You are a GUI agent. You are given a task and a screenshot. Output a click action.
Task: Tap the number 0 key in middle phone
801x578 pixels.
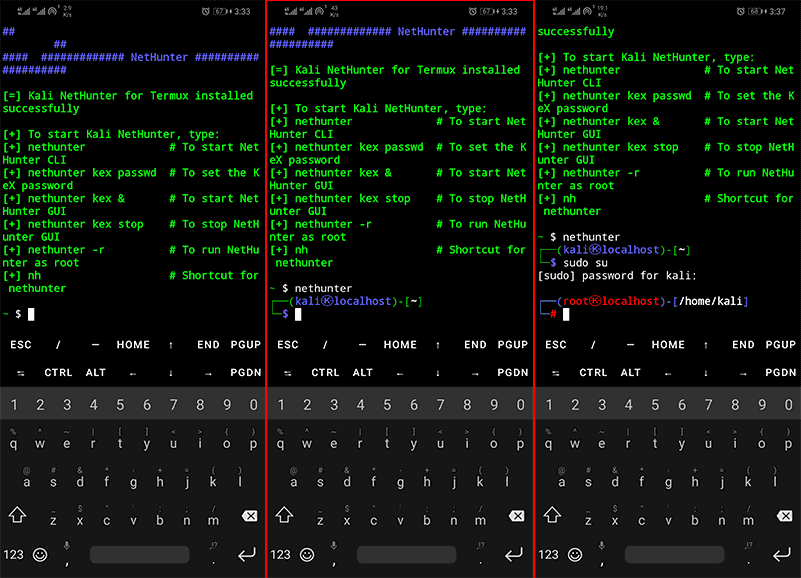pos(521,405)
